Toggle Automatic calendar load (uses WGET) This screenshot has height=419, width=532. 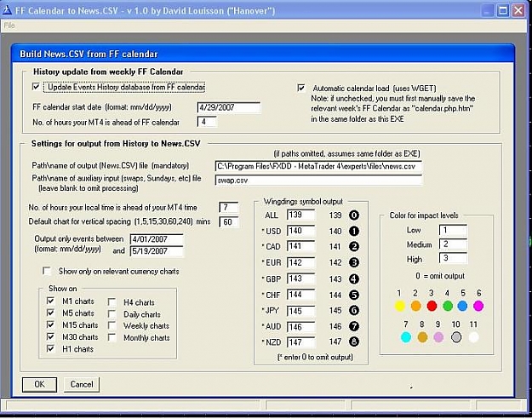pyautogui.click(x=301, y=88)
